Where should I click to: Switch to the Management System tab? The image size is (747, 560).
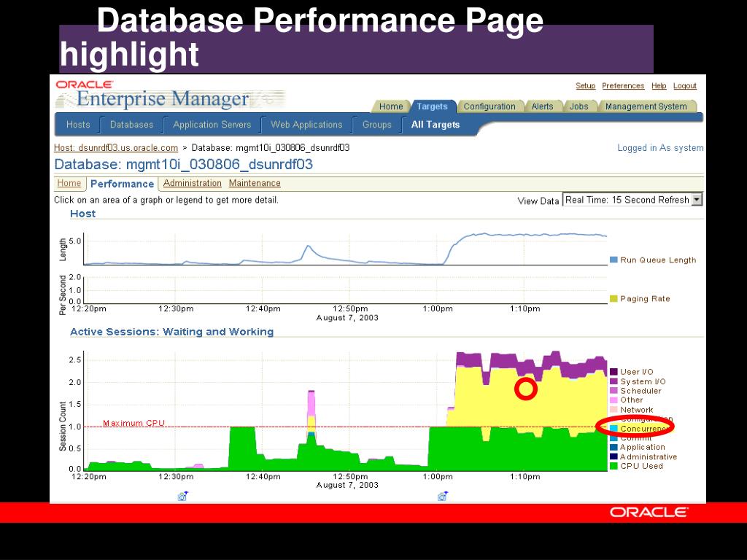[646, 106]
